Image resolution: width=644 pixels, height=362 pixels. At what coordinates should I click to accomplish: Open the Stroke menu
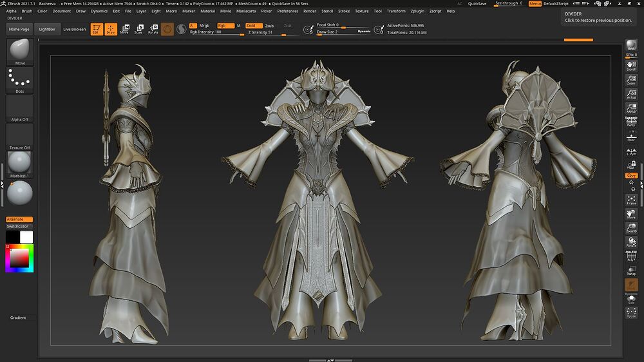[344, 11]
